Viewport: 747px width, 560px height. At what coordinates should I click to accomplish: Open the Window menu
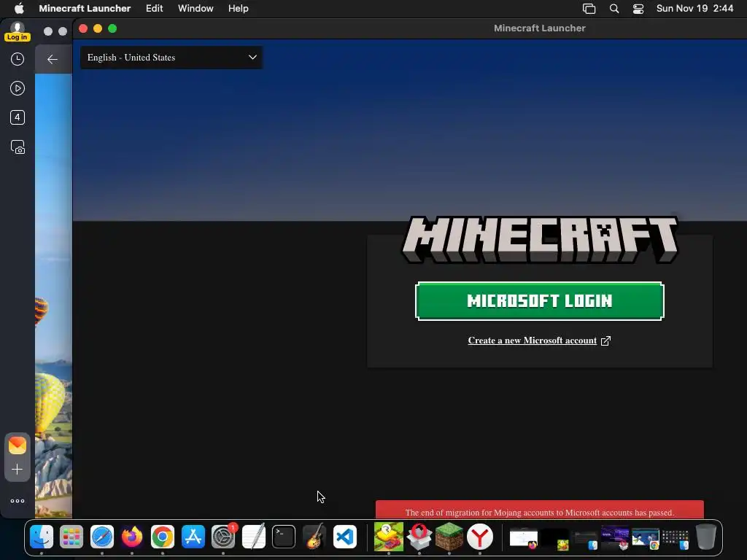[196, 8]
